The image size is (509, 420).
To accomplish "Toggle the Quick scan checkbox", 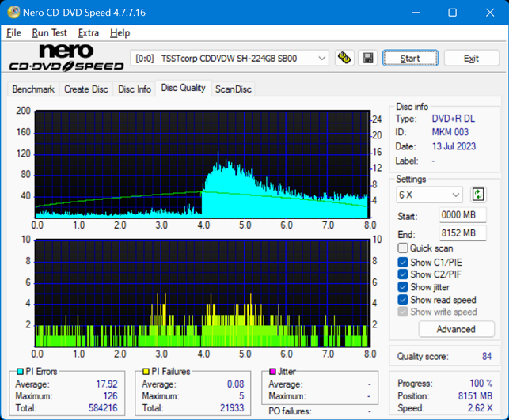I will click(402, 248).
